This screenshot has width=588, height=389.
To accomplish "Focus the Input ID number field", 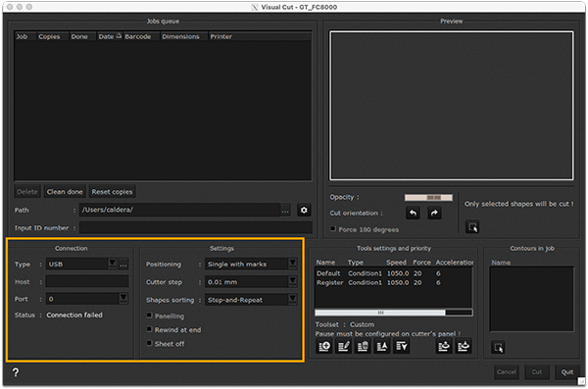I will tap(196, 227).
